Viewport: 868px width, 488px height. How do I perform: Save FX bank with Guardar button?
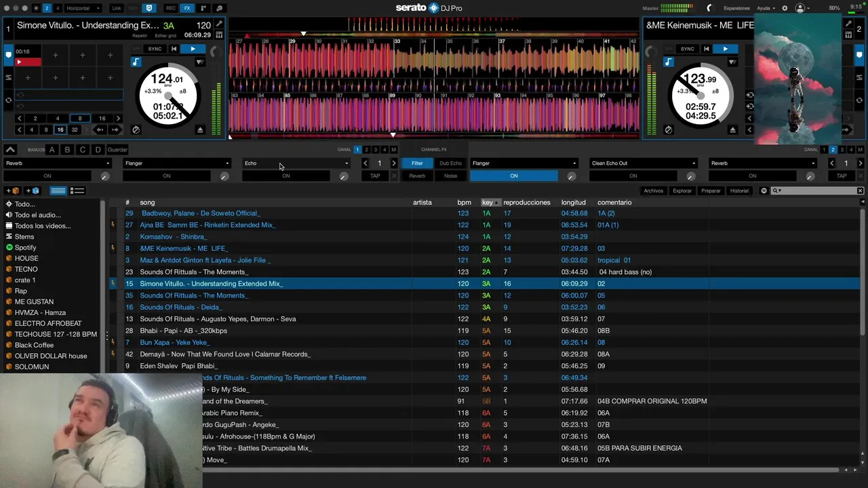point(117,150)
